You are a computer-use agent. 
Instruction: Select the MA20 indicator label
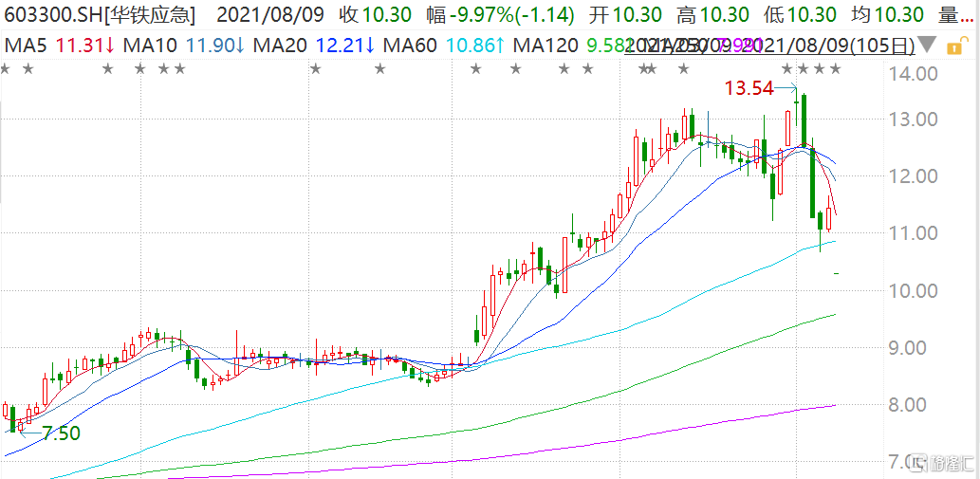[x=279, y=46]
